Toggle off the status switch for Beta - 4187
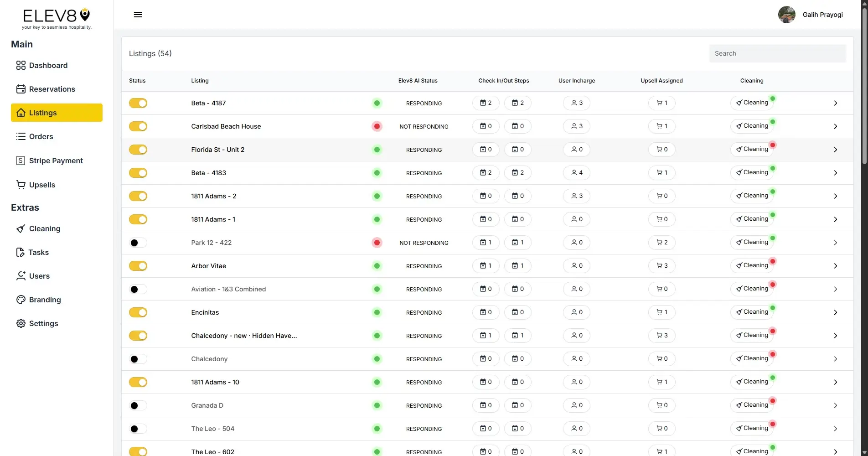 pyautogui.click(x=138, y=103)
